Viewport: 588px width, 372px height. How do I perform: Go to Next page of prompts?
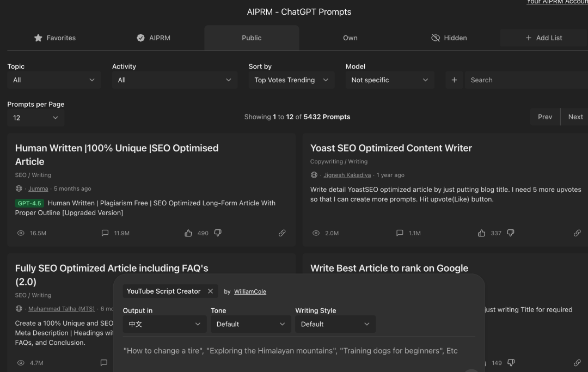point(575,117)
